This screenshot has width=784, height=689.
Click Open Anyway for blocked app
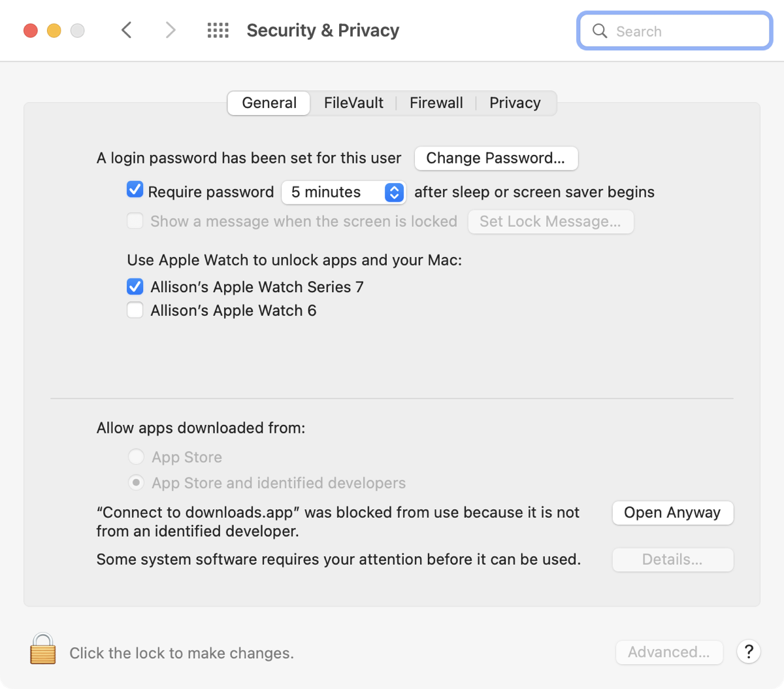point(672,513)
